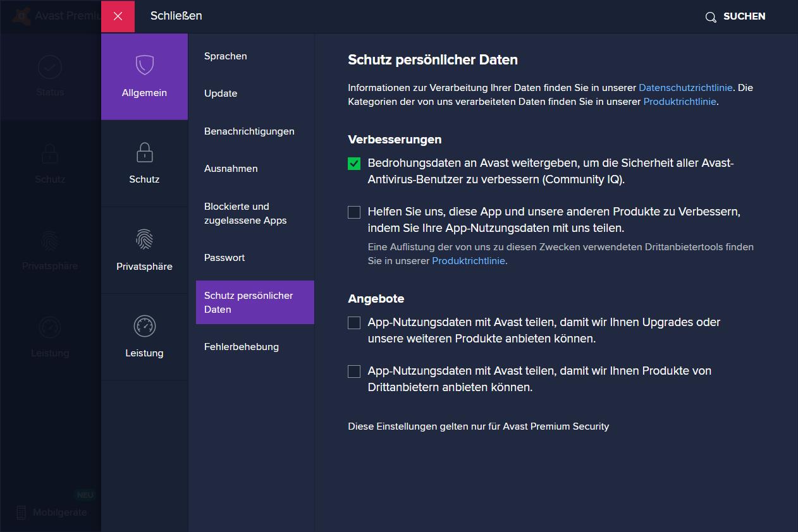The width and height of the screenshot is (798, 532).
Task: Click the SUCHEN search button
Action: (x=744, y=16)
